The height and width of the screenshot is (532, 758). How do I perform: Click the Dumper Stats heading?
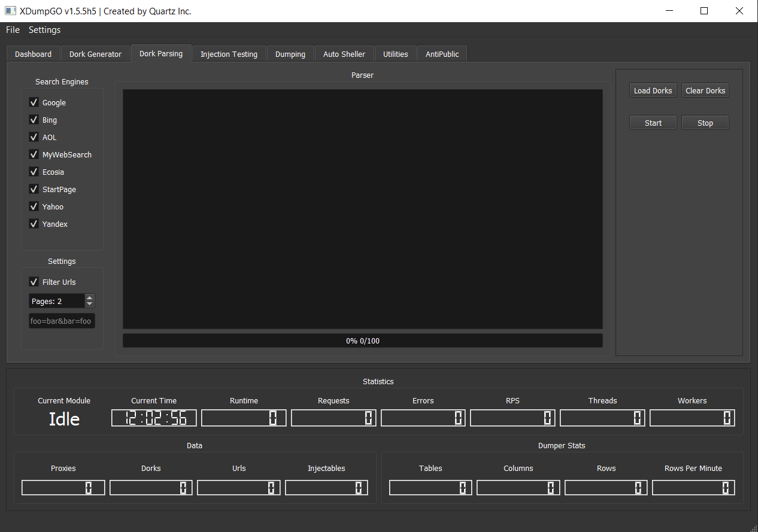pos(562,446)
